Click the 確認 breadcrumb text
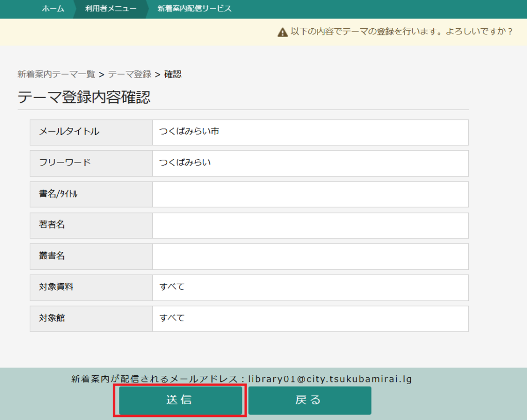Screen dimensions: 527x420 [x=173, y=75]
